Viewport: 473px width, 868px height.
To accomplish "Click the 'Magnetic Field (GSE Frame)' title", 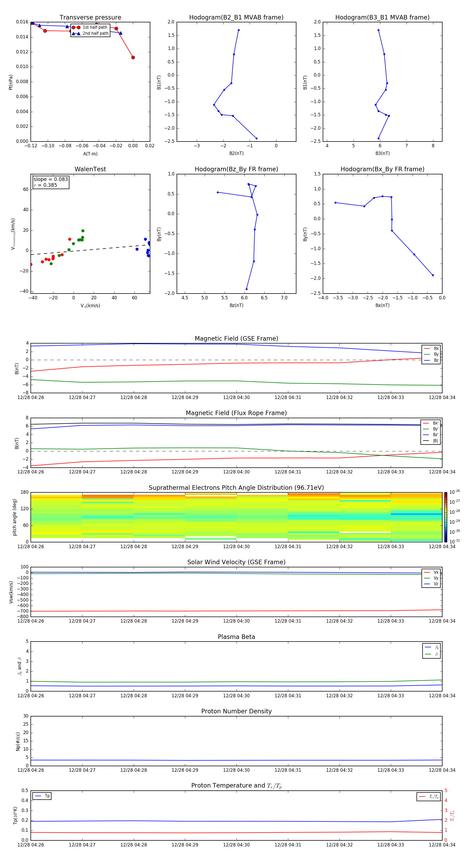I will [236, 339].
